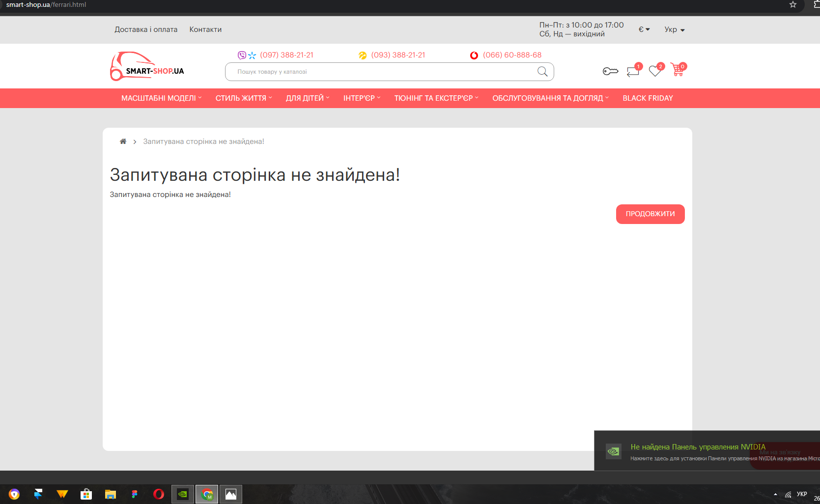Expand the МАСШТАБНІ МОДЕЛІ menu
Screen dimensions: 820x504
(161, 98)
